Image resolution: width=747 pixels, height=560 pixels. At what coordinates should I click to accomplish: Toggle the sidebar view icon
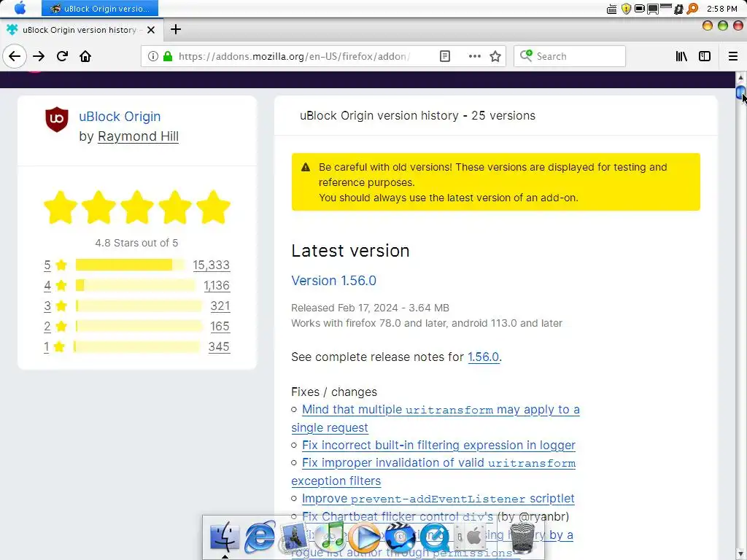pyautogui.click(x=705, y=56)
